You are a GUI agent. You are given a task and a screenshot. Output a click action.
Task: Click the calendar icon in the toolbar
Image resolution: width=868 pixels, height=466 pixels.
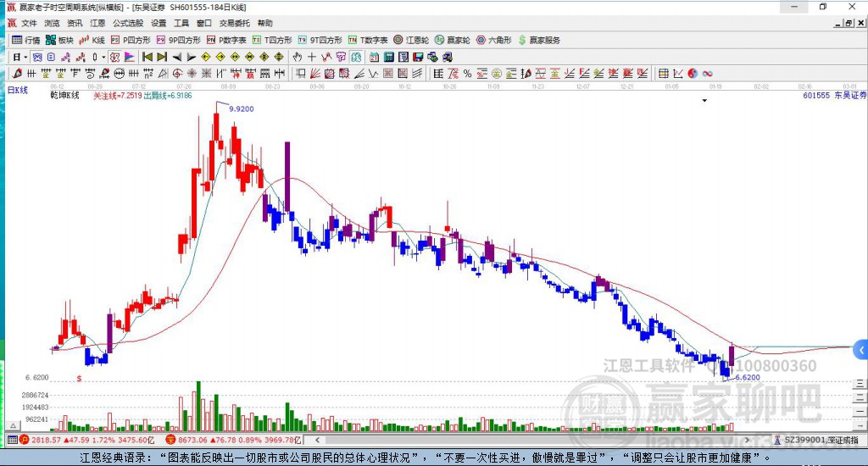374,57
